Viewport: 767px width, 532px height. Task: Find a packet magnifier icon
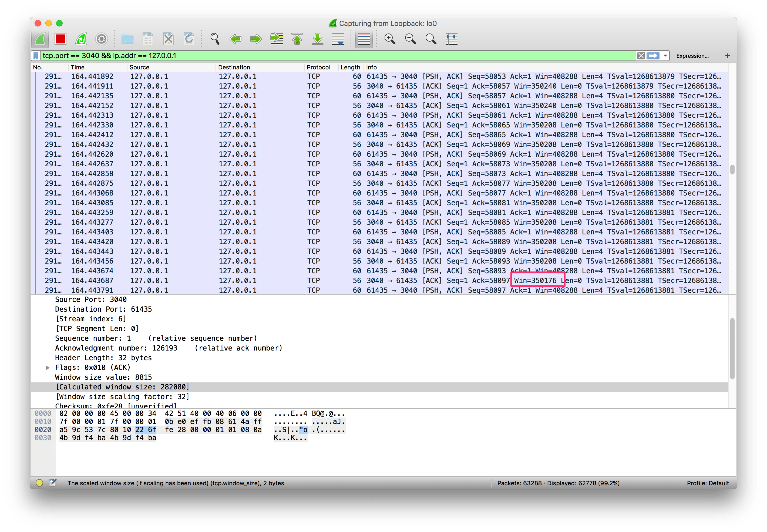click(x=215, y=39)
